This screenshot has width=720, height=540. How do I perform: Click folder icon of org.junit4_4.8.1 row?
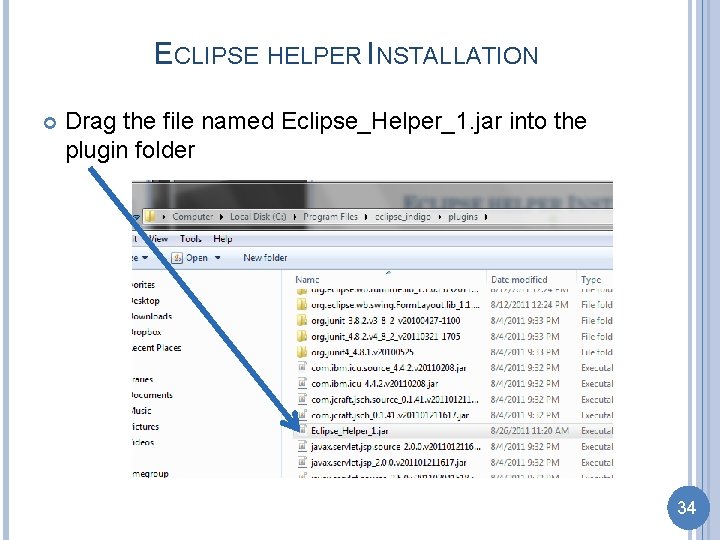point(301,352)
